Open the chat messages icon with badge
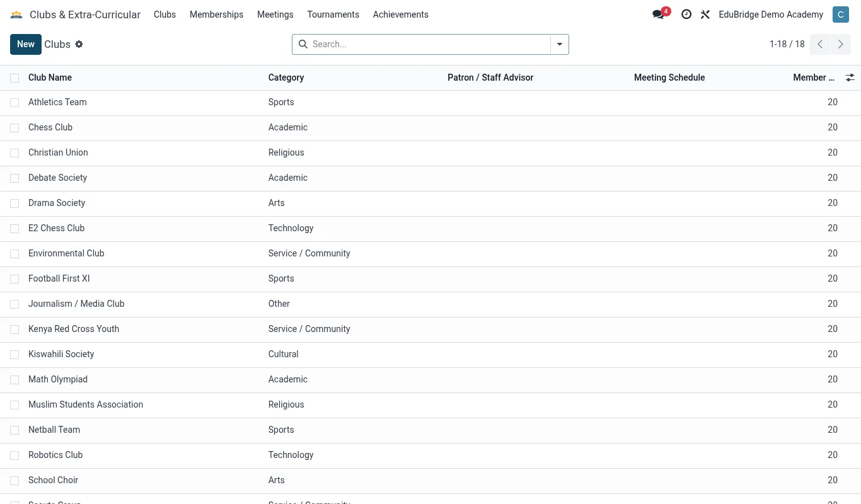Screen dimensions: 861x504 click(661, 14)
